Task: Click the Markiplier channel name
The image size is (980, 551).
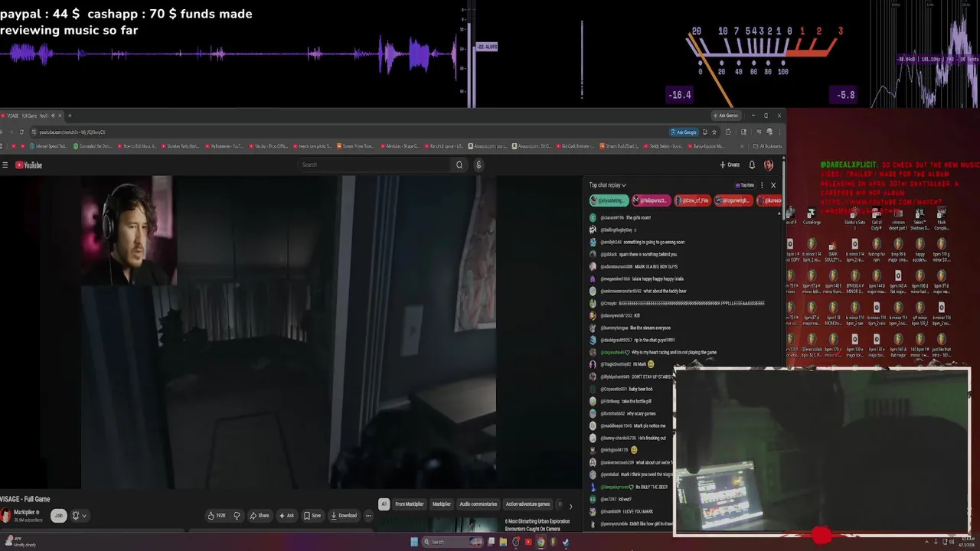Action: tap(25, 512)
